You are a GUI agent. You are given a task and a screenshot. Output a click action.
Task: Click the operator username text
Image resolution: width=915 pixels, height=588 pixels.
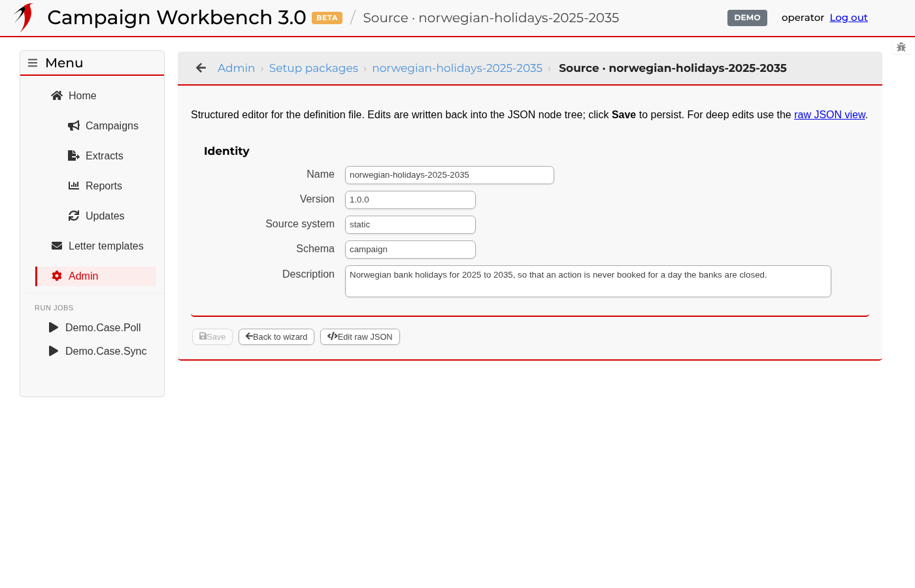pos(803,18)
